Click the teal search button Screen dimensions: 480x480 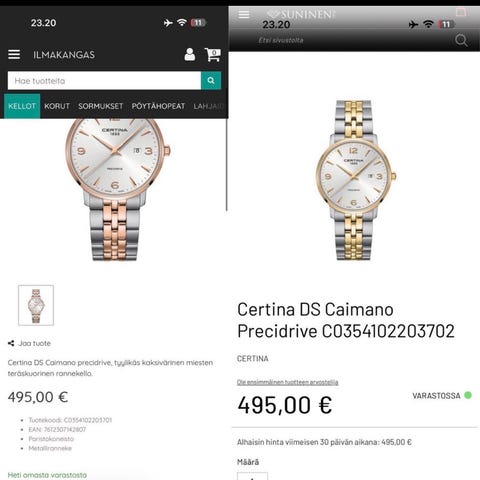click(x=211, y=80)
